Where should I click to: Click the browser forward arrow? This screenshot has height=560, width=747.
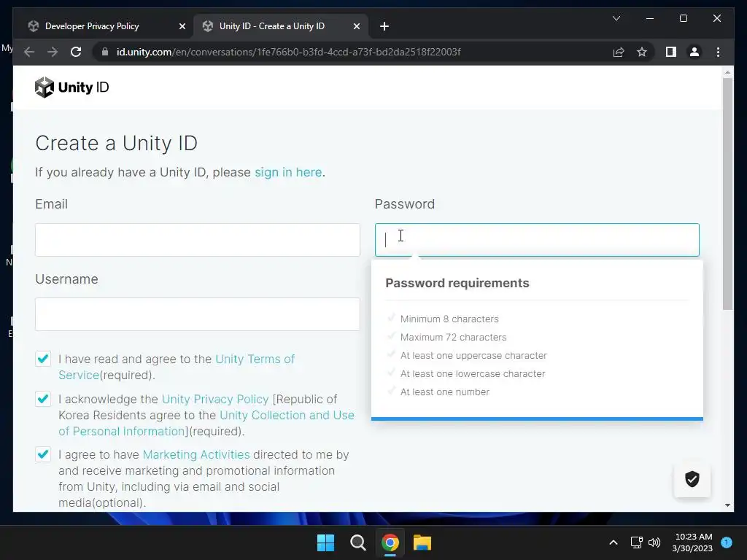click(53, 52)
